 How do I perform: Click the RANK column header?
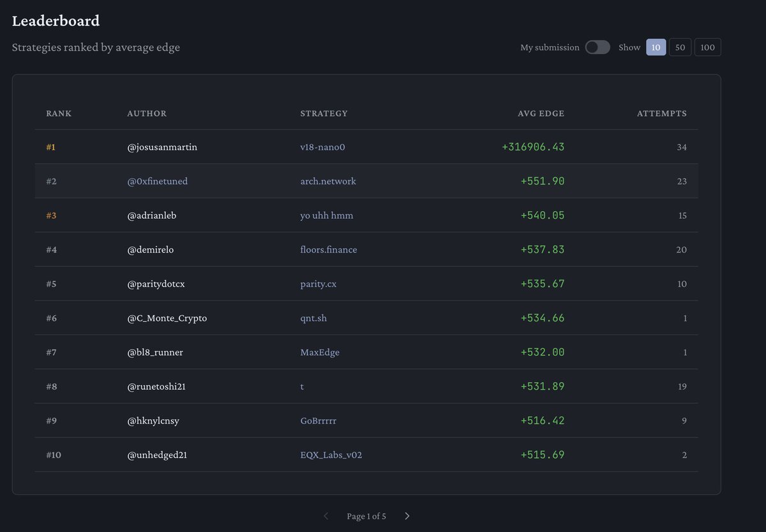pyautogui.click(x=59, y=114)
